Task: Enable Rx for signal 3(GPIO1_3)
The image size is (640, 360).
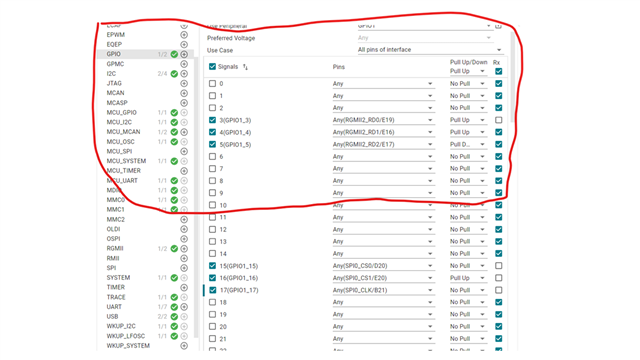Action: (498, 120)
